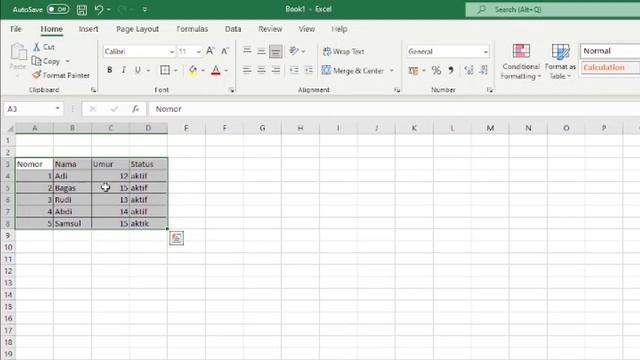Click the Quick Analysis icon below table
This screenshot has width=640, height=360.
click(x=176, y=238)
